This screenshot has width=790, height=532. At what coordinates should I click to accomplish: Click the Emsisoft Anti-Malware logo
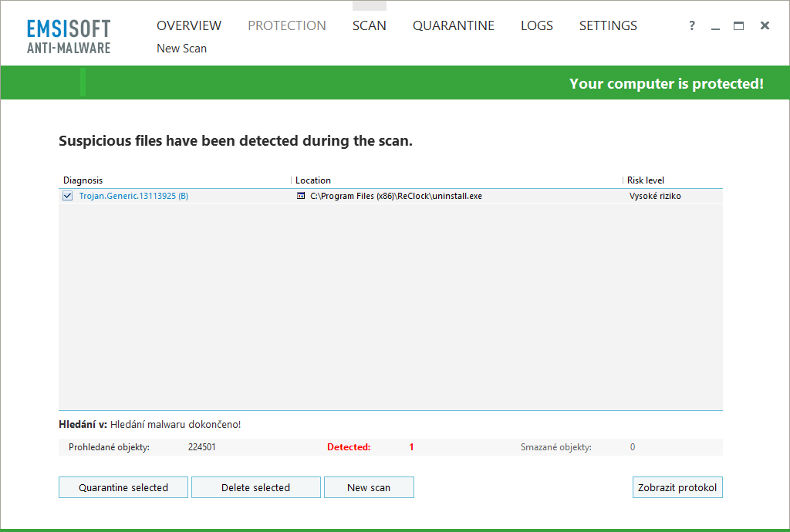pos(69,37)
